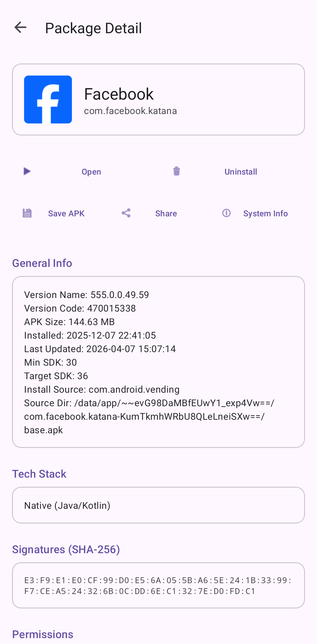Tap the share nodes icon
The image size is (317, 644).
tap(126, 213)
